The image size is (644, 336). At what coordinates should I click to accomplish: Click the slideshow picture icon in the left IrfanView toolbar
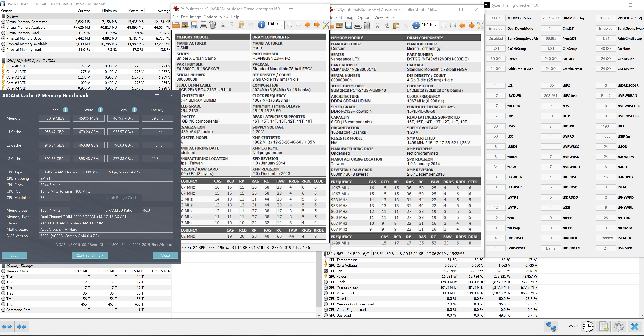[x=185, y=25]
